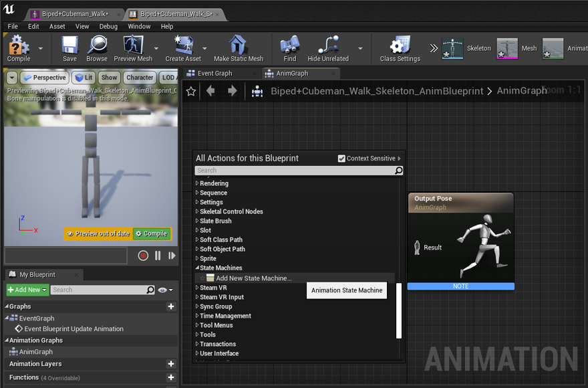Expand the Skeletal Control Nodes category
Viewport: 588px width, 388px height.
[x=197, y=211]
